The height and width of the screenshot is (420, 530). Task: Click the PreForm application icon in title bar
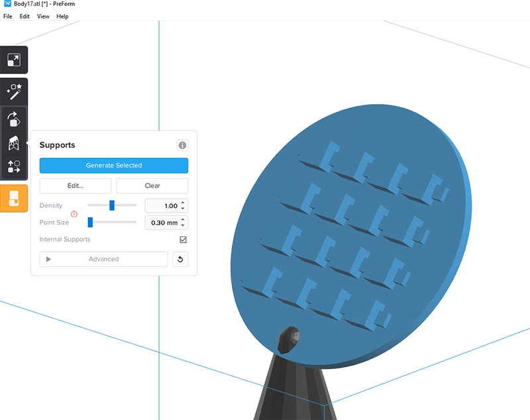pos(7,4)
